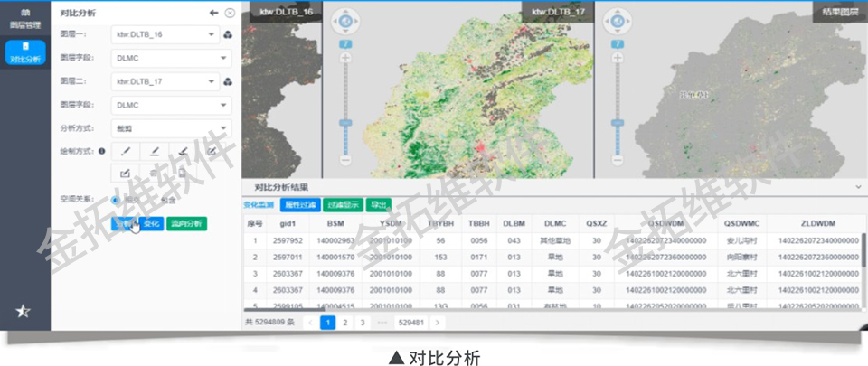The width and height of the screenshot is (868, 366).
Task: Expand the 分析方式 dropdown
Action: click(x=171, y=127)
